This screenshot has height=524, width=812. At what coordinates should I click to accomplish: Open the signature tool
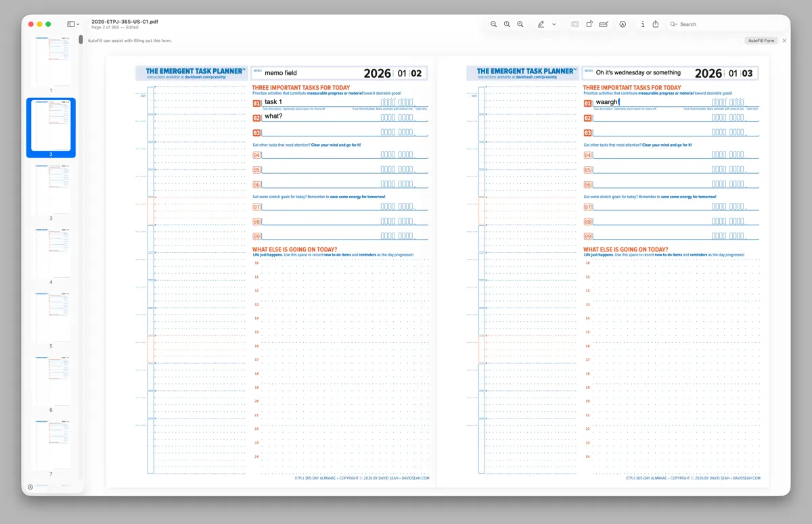tap(603, 24)
